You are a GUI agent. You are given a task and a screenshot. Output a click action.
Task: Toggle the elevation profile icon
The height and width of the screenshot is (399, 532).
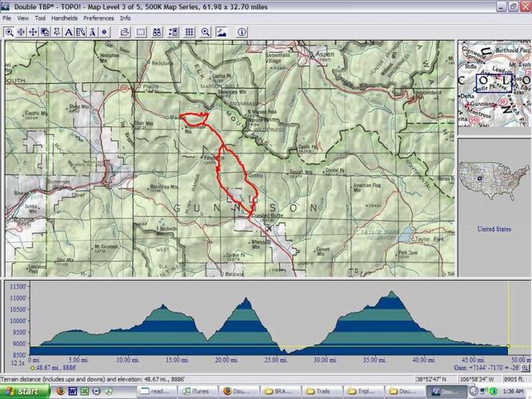coord(221,32)
